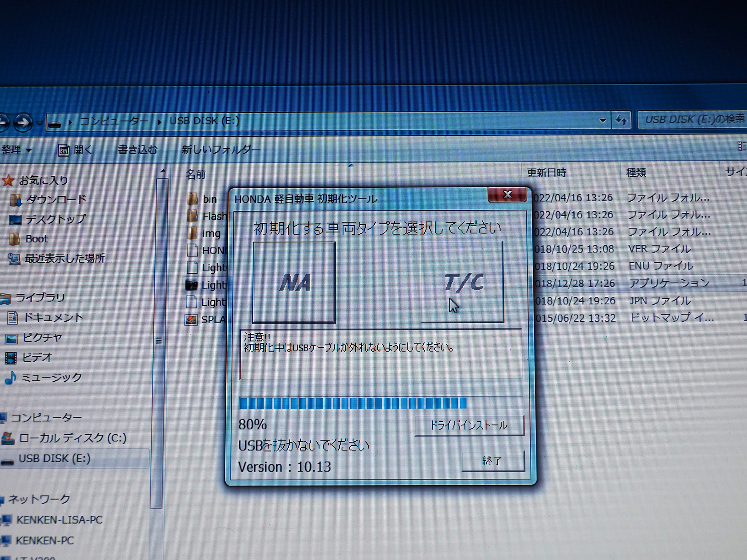Click the HON... VER file icon
The image size is (747, 560).
pos(192,250)
